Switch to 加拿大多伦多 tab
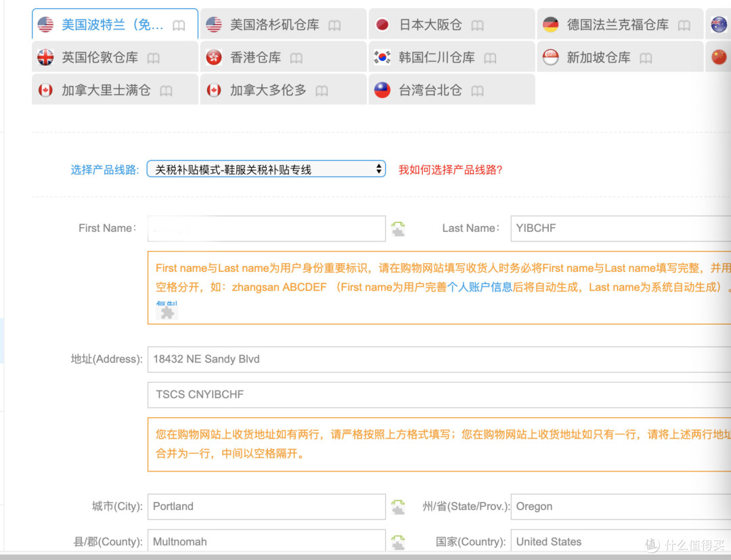731x560 pixels. pos(283,89)
